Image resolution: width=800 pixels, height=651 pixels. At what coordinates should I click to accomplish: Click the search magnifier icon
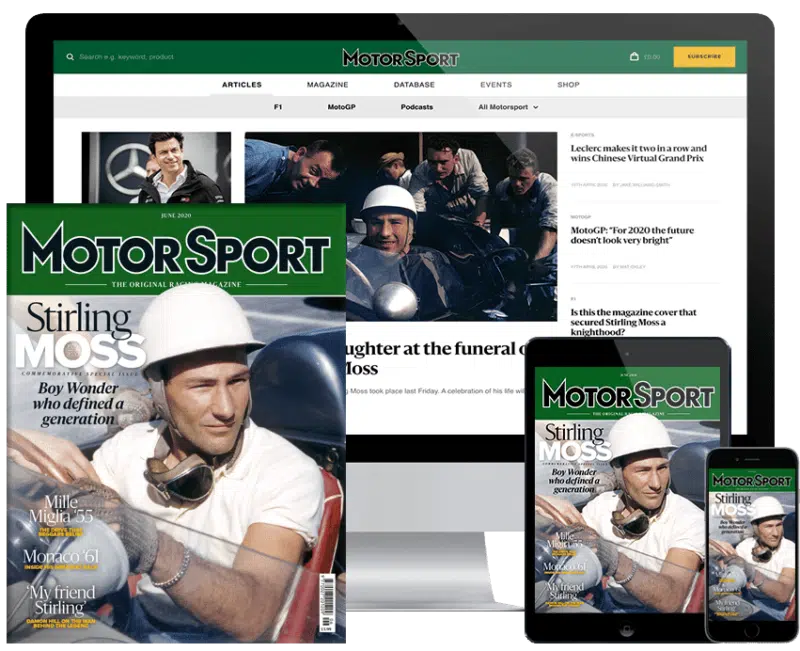(x=70, y=57)
